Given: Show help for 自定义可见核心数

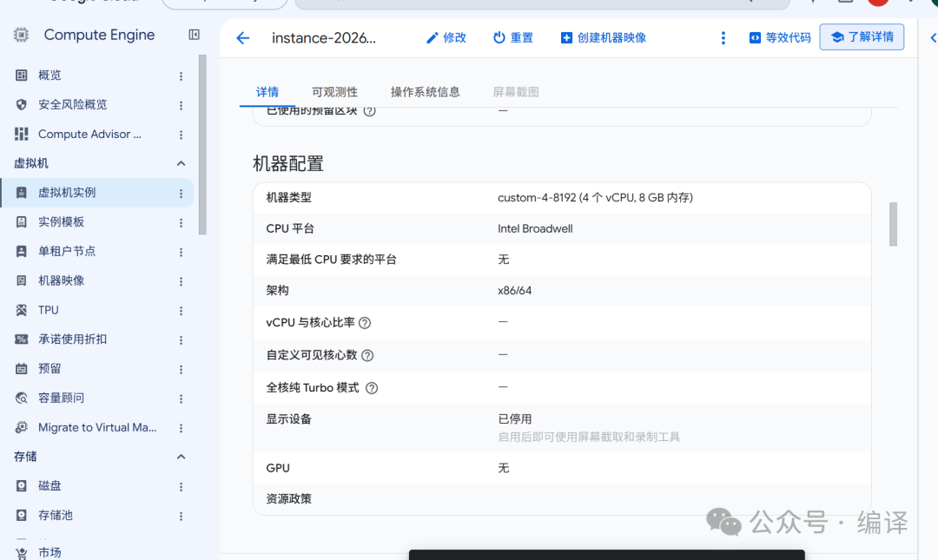Looking at the screenshot, I should 368,355.
